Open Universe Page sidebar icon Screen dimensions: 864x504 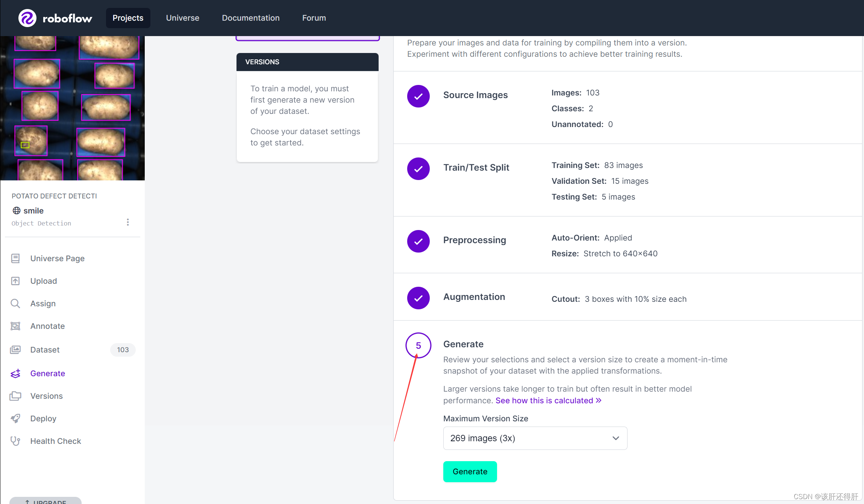coord(15,259)
